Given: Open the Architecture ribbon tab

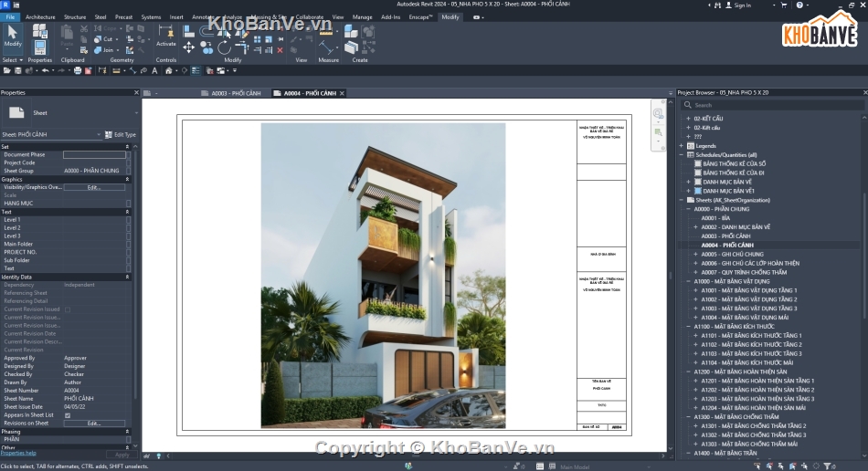Looking at the screenshot, I should (40, 17).
